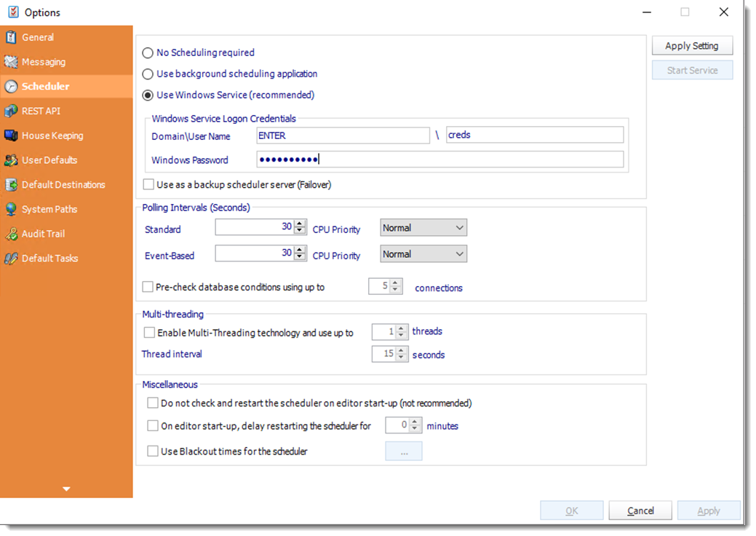
Task: Increase the Standard polling interval
Action: pyautogui.click(x=298, y=224)
